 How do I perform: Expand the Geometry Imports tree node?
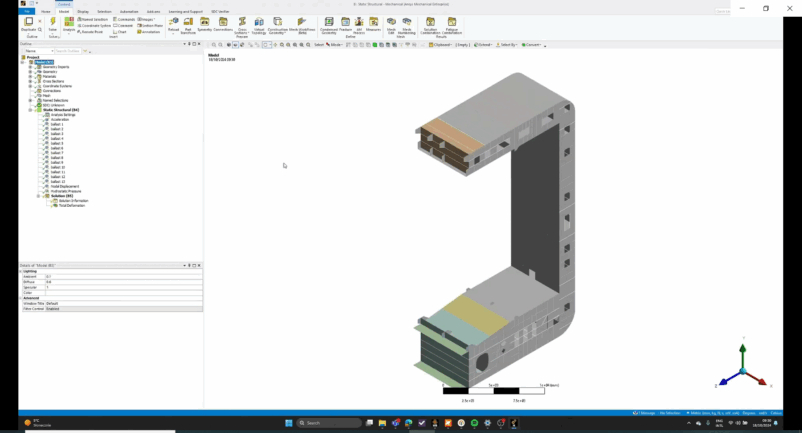[x=30, y=67]
